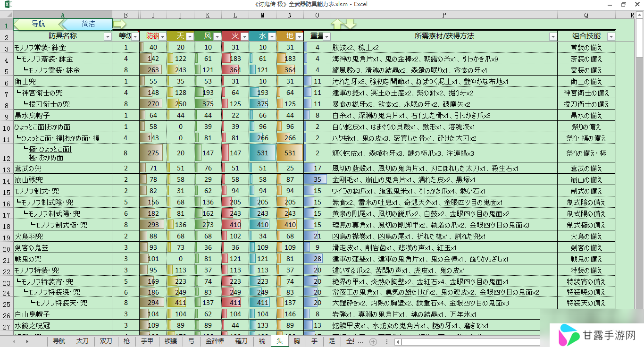Click the 简洁 arrow button
The width and height of the screenshot is (644, 347).
coord(88,24)
